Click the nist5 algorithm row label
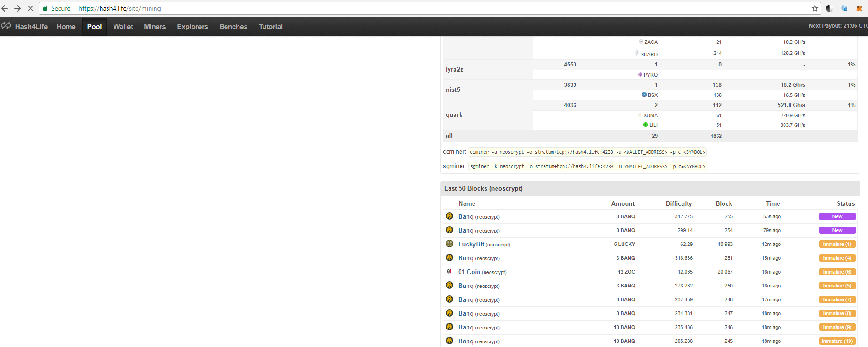The height and width of the screenshot is (347, 868). click(453, 90)
